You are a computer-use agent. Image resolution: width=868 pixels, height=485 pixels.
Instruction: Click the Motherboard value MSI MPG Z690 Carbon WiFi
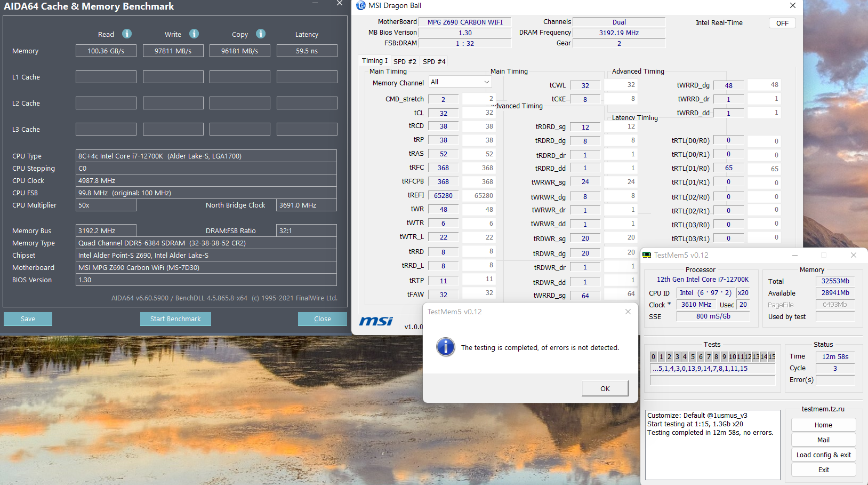click(x=206, y=267)
